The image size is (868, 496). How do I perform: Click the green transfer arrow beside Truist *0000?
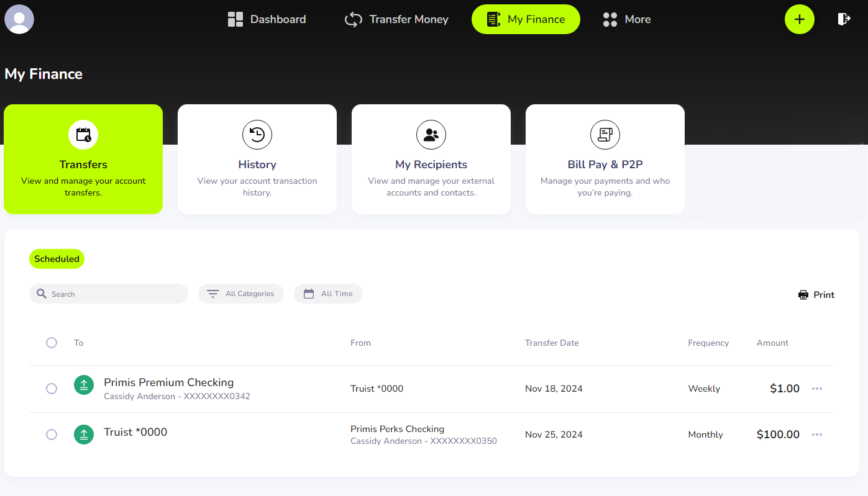pos(84,435)
